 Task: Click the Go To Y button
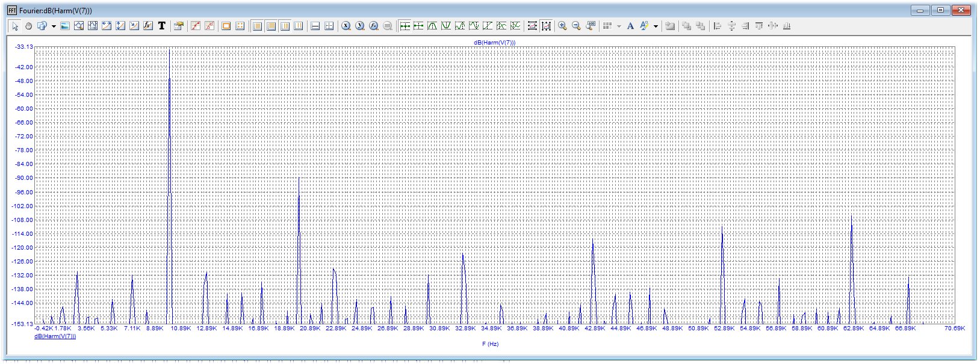pos(360,26)
